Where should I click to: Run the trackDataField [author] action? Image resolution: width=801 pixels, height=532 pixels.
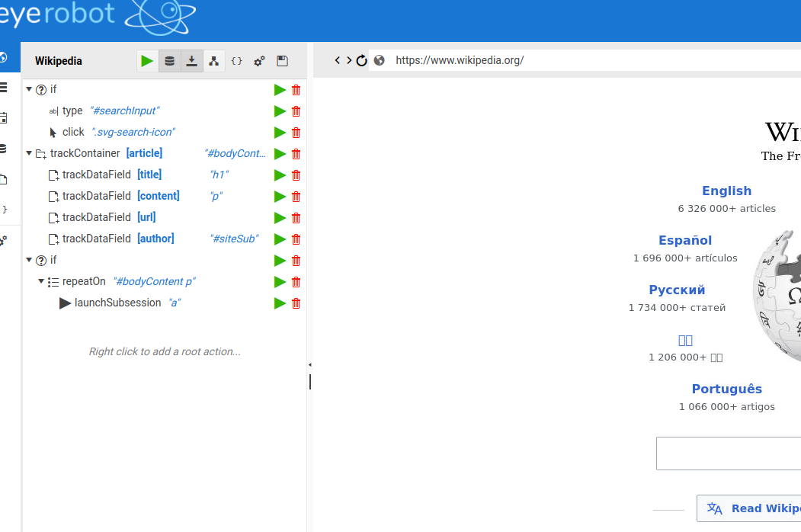pos(280,239)
